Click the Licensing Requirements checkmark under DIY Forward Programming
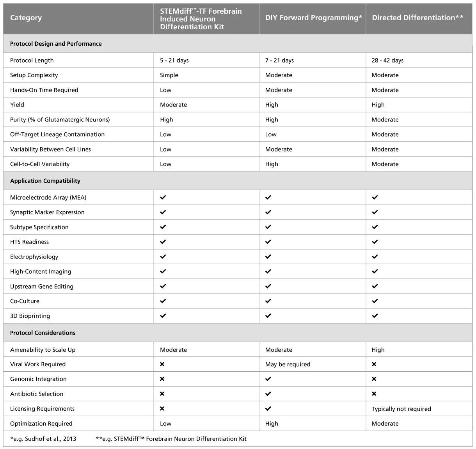 pos(268,409)
